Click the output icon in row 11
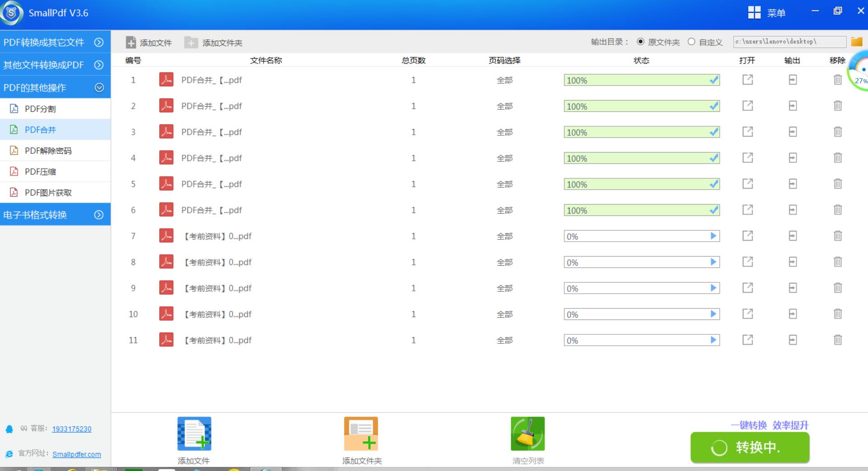The image size is (868, 471). pos(793,340)
